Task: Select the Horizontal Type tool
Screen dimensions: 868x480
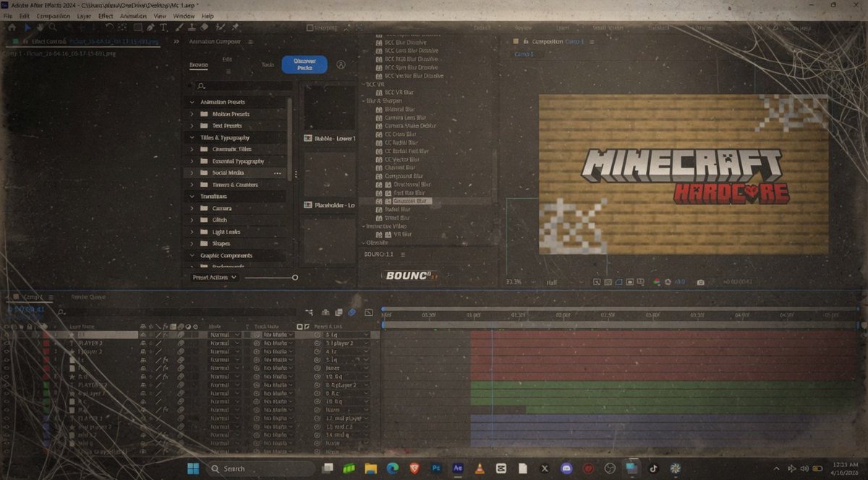Action: (163, 27)
